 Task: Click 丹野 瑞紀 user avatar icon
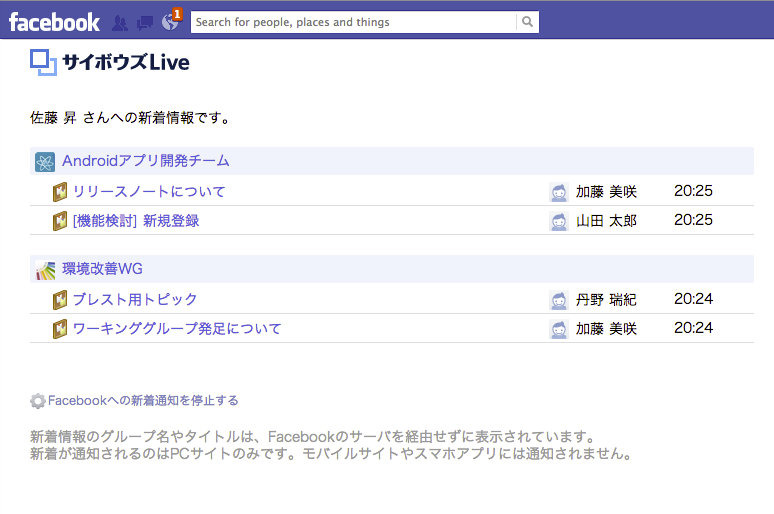point(559,300)
